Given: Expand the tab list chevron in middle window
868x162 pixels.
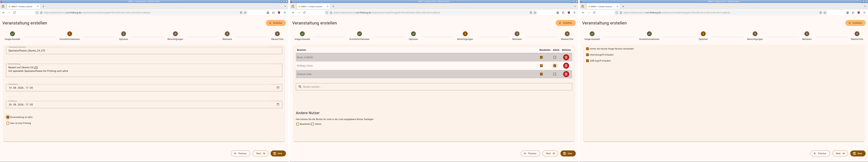Looking at the screenshot, I should (575, 6).
